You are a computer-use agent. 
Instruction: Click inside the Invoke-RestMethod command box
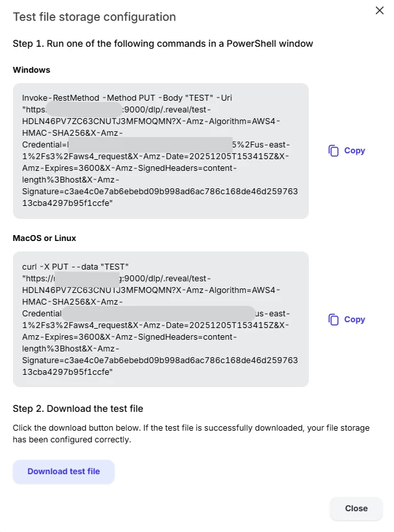pos(161,151)
